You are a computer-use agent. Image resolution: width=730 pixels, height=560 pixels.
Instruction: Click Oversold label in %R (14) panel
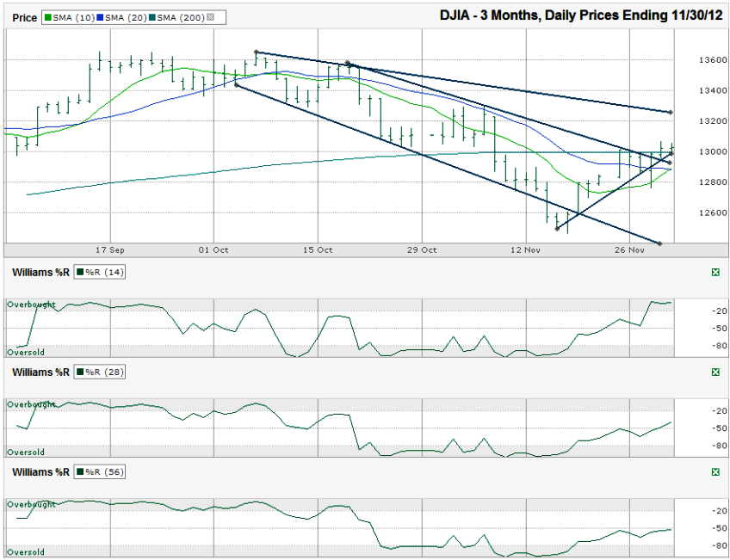pyautogui.click(x=26, y=353)
